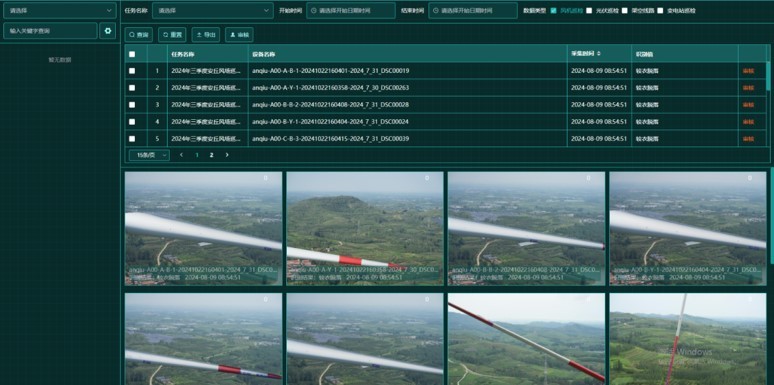Screen dimensions: 774x385
Task: Click the 审核 review button with person icon
Action: click(239, 35)
